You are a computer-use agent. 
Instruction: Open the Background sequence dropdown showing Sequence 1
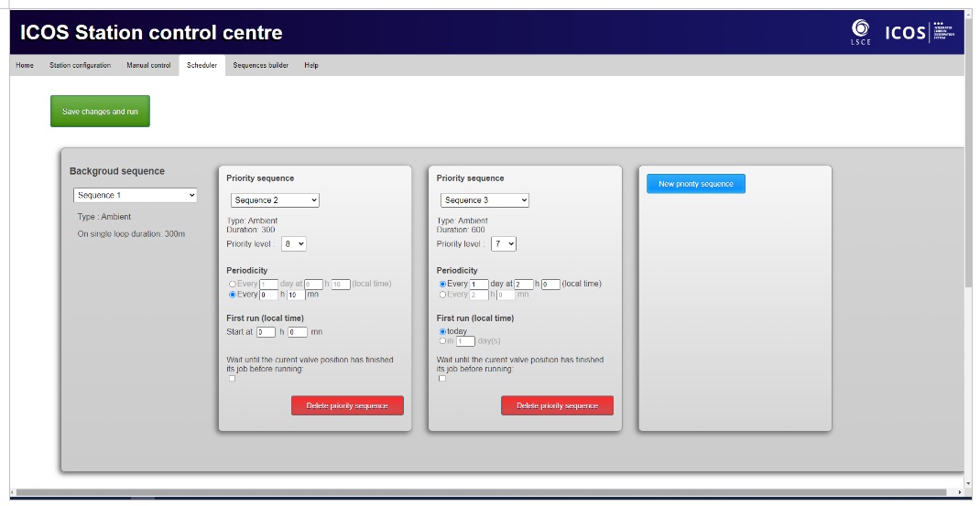[x=136, y=195]
